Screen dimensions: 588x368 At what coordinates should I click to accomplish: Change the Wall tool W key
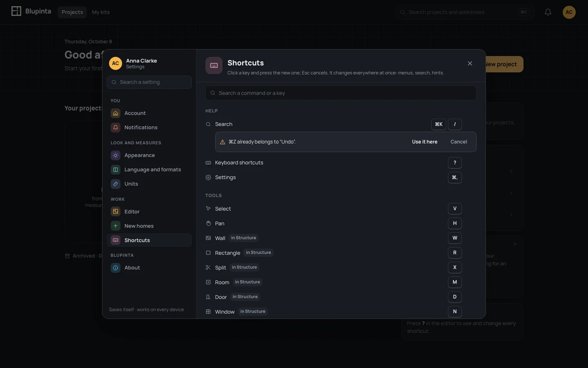pos(455,238)
